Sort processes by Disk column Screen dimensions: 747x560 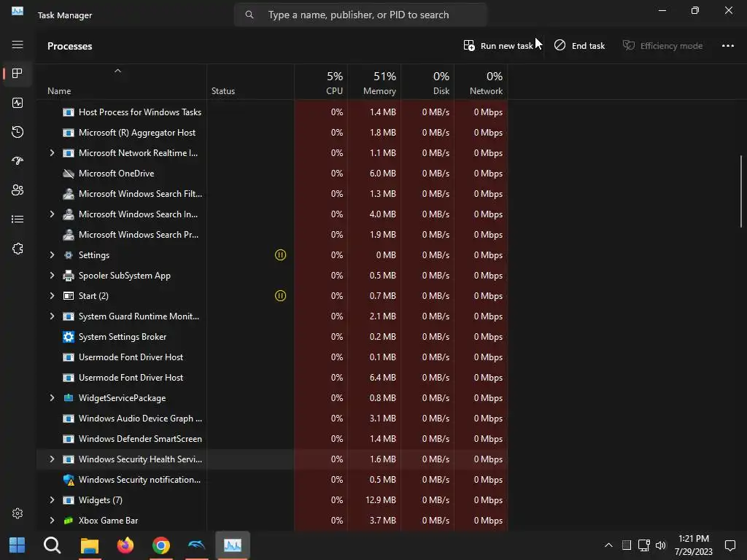427,82
